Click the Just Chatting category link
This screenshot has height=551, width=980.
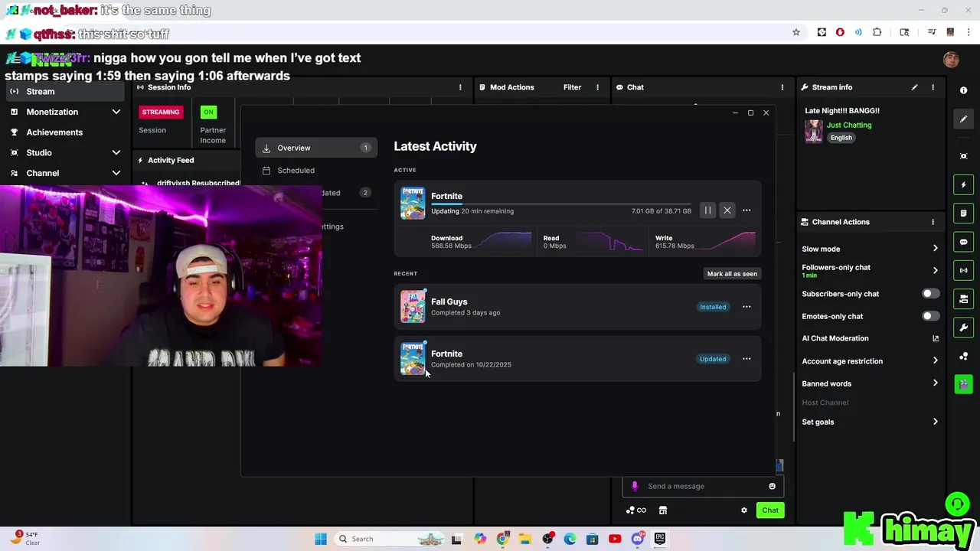[x=849, y=125]
